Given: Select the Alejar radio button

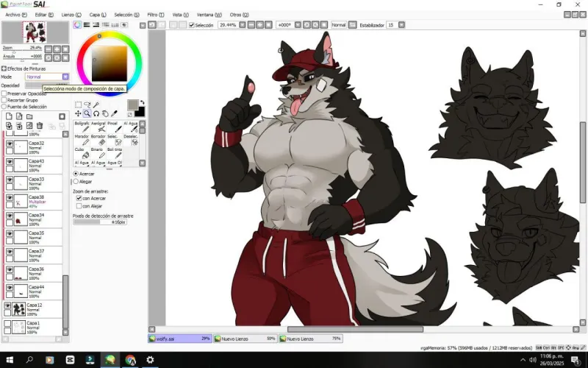Looking at the screenshot, I should pyautogui.click(x=76, y=181).
